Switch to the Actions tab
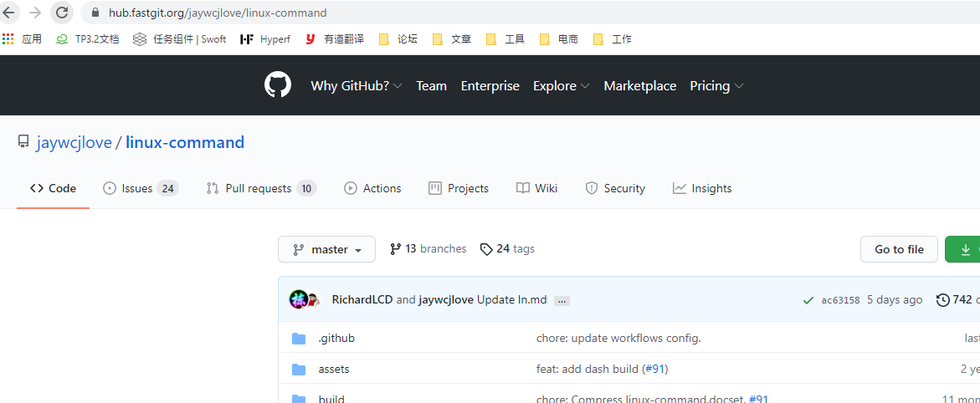Viewport: 980px width, 403px height. point(372,188)
